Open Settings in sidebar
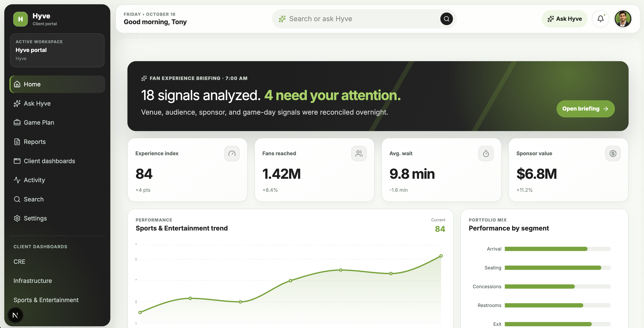Screen dimensions: 644x328 pos(57,218)
